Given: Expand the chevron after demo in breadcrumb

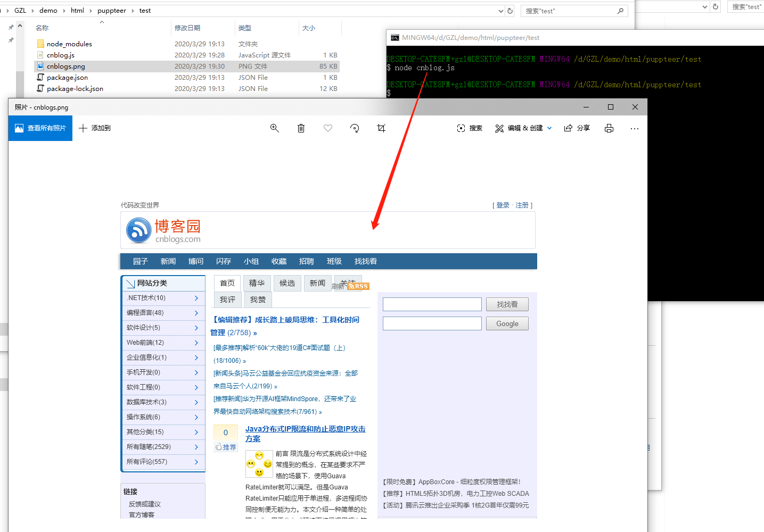Looking at the screenshot, I should 64,11.
